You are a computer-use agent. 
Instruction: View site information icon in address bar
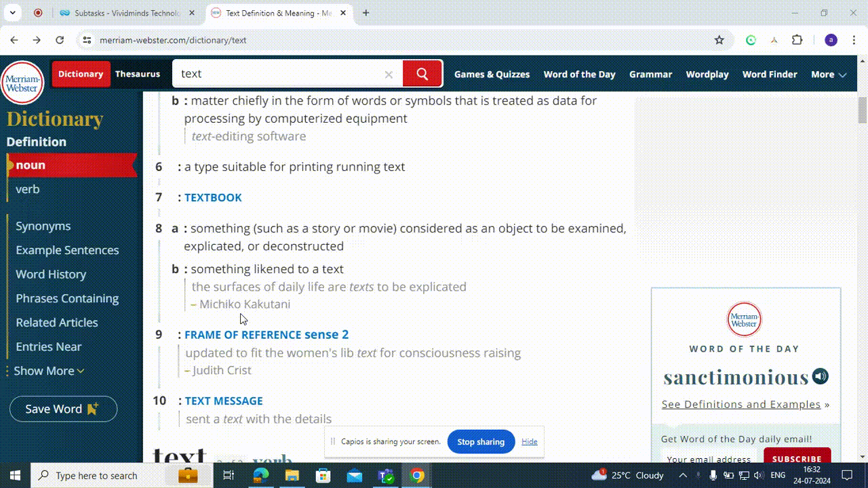coord(87,40)
